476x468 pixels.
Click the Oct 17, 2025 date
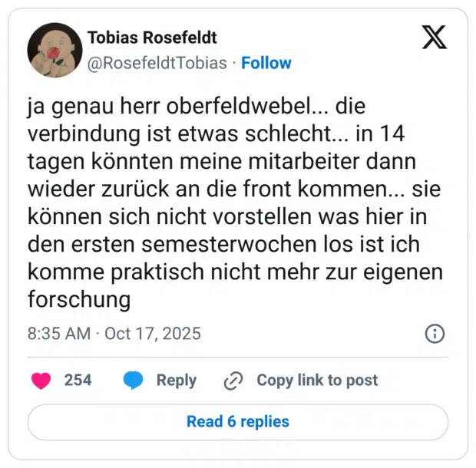coord(153,334)
